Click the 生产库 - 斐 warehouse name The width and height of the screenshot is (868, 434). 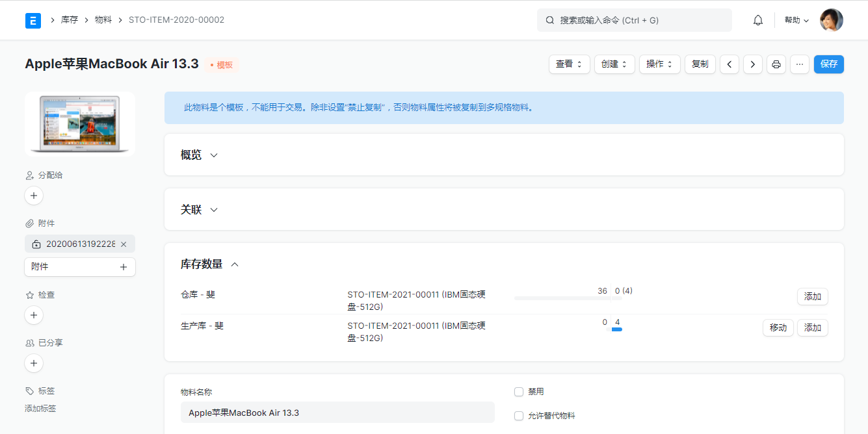[x=202, y=325]
